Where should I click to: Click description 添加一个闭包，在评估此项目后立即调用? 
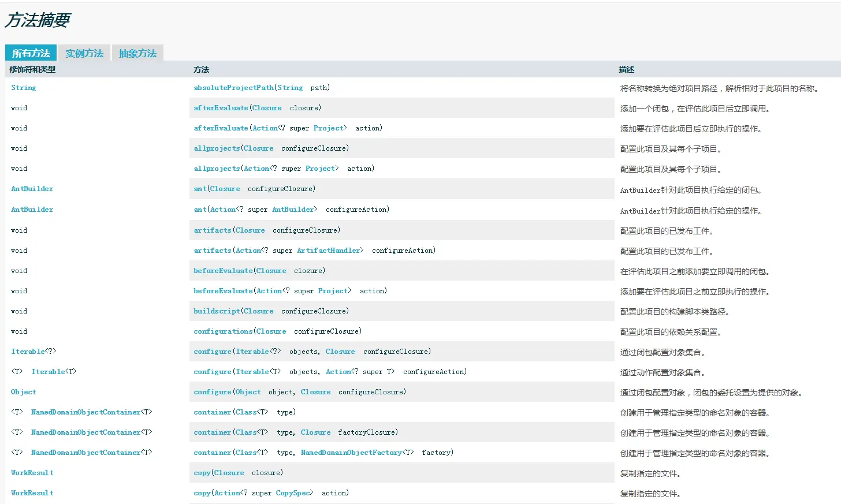click(x=695, y=109)
